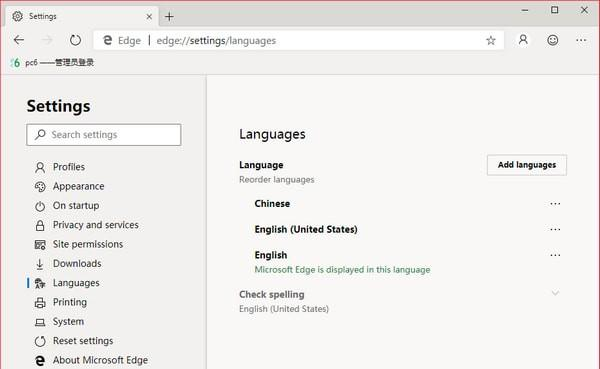Click the address bar URL
The image size is (600, 369).
[x=216, y=40]
